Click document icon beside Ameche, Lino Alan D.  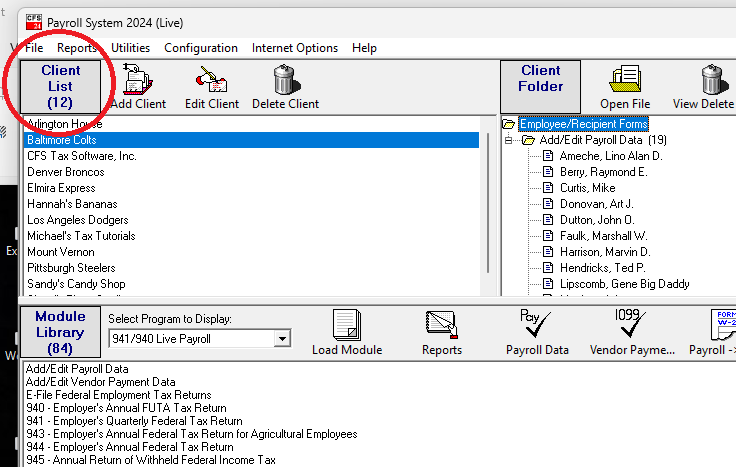(x=548, y=156)
